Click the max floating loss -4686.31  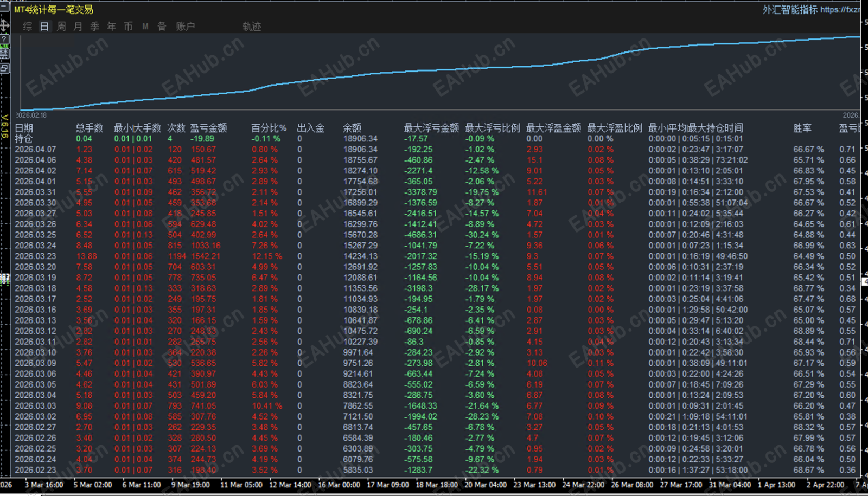point(420,235)
